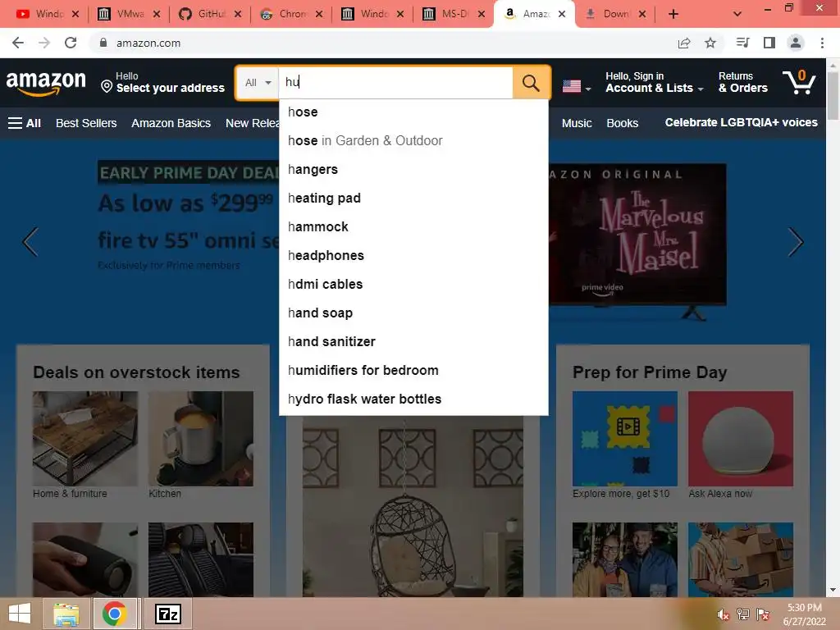The width and height of the screenshot is (840, 630).
Task: Open the media control icon in toolbar
Action: point(743,43)
